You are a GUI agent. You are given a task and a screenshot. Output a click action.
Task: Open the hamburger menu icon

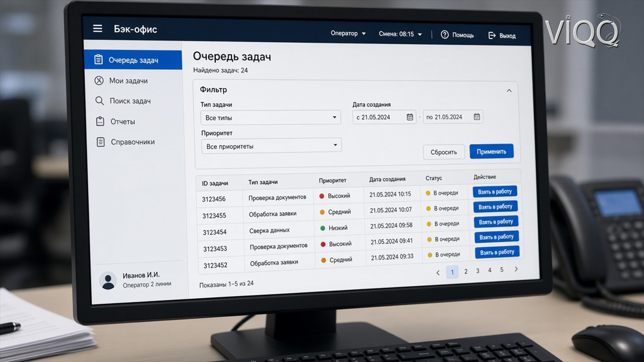98,28
